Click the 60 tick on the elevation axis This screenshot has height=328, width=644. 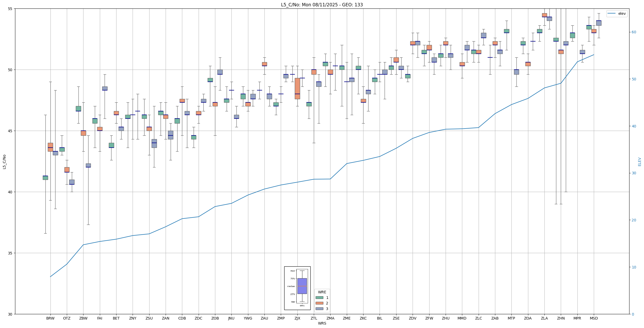tap(634, 32)
